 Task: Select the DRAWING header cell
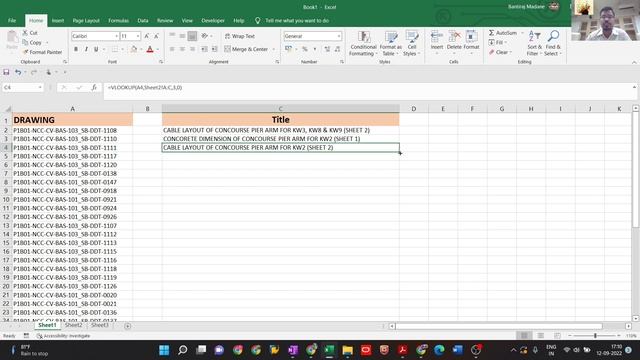(72, 120)
